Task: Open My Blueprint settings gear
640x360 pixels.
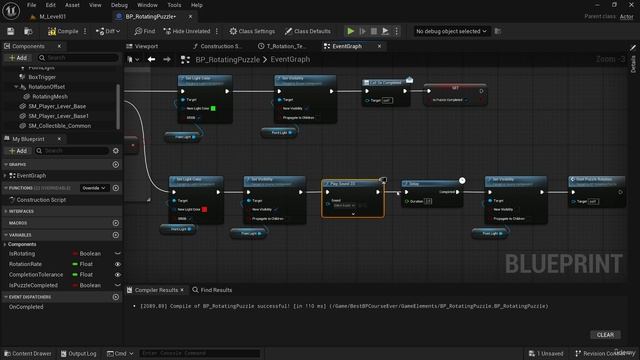Action: point(116,151)
